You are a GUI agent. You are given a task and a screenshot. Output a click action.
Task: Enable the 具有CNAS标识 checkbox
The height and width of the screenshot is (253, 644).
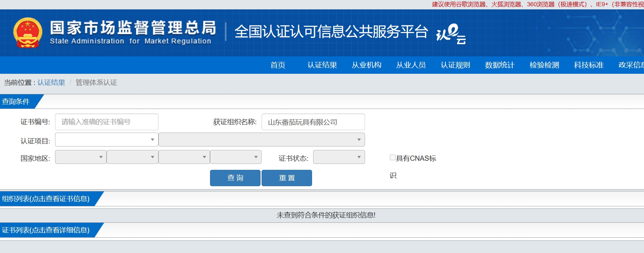[393, 157]
